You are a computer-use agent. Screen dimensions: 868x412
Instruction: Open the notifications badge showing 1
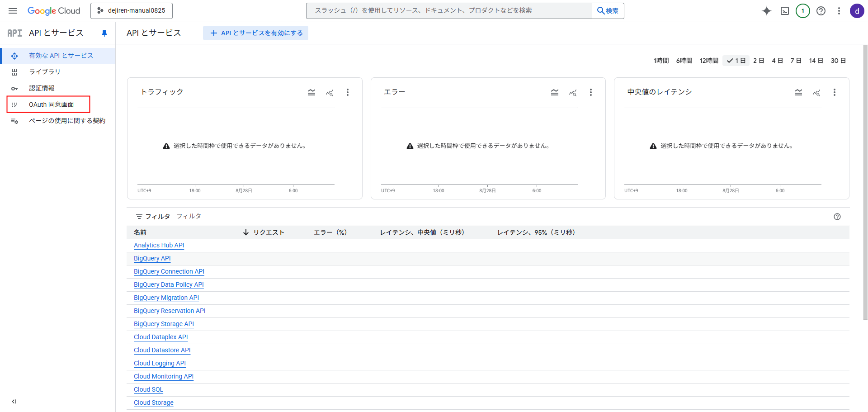[802, 11]
